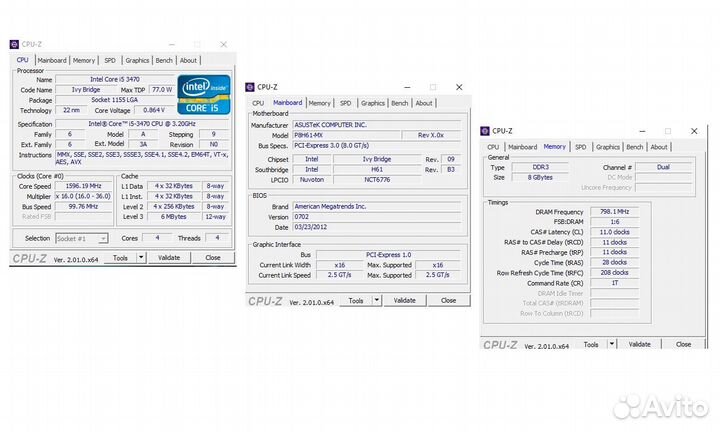The width and height of the screenshot is (720, 432).
Task: Click the Tools button in the Memory window
Action: [591, 344]
